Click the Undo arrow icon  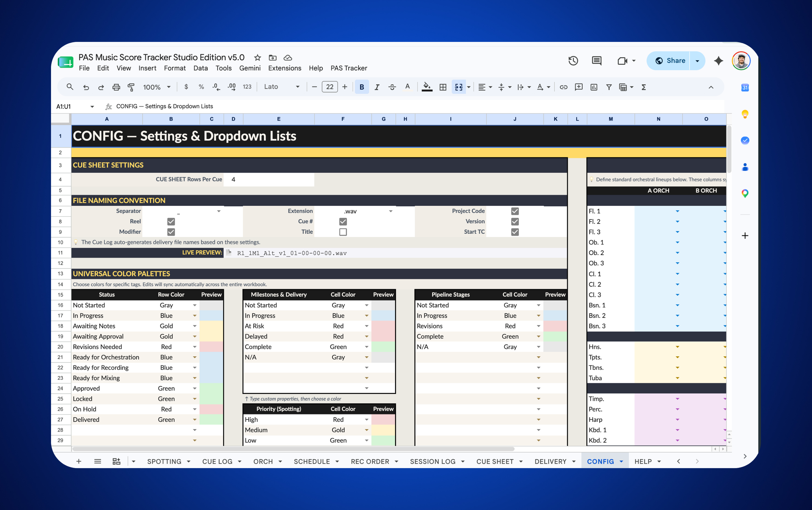[x=86, y=87]
